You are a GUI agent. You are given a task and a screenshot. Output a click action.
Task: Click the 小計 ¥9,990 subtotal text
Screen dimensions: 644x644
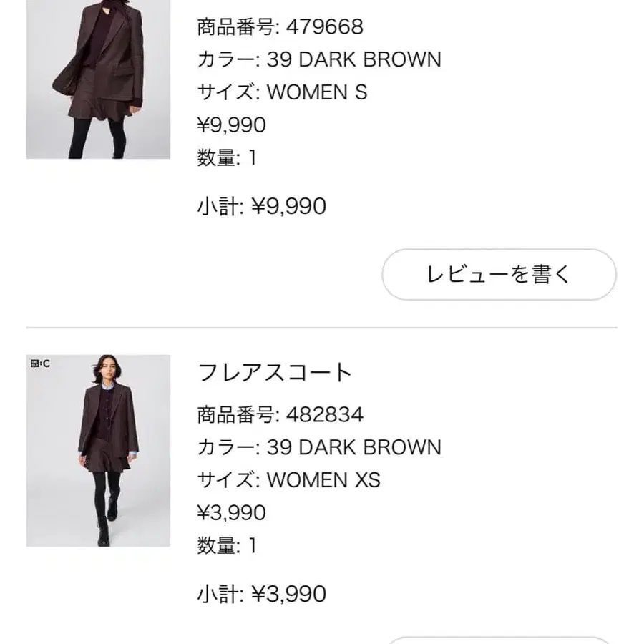tap(260, 206)
